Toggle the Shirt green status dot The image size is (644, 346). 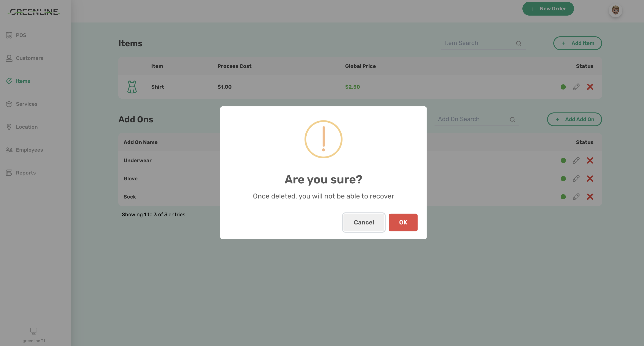pyautogui.click(x=563, y=87)
